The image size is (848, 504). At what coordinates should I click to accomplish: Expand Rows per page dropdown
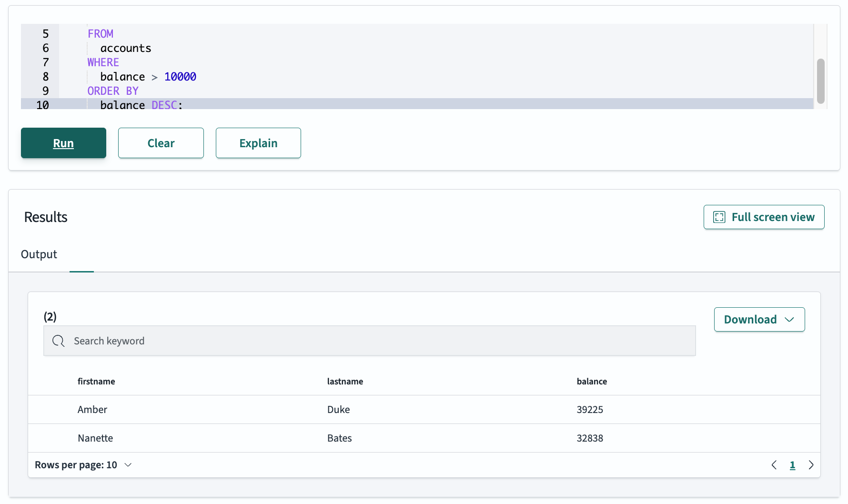83,465
